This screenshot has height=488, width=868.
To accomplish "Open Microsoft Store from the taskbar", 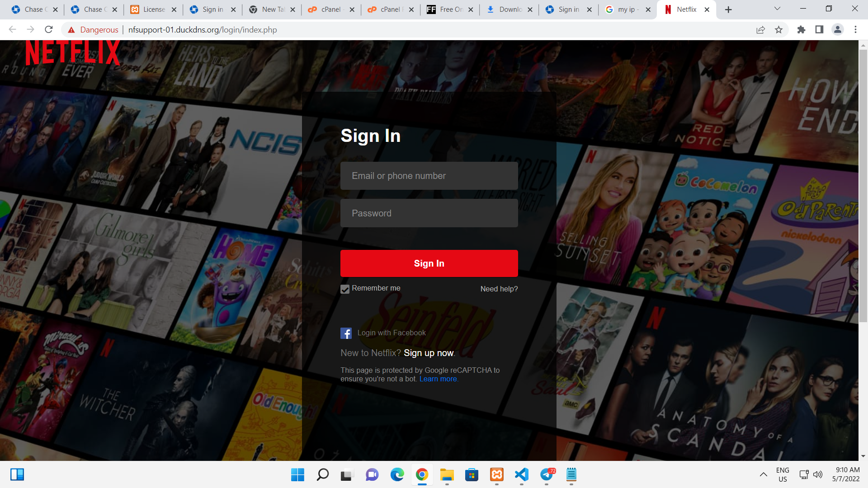I will click(472, 475).
